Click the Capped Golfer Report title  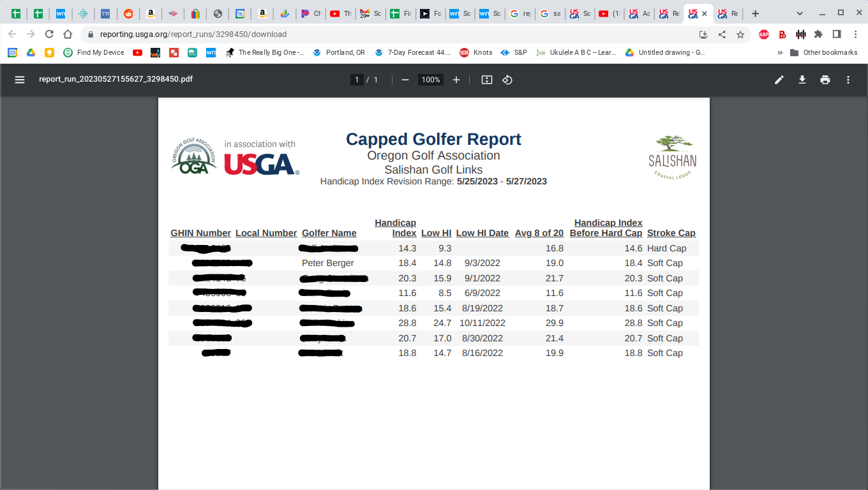433,139
